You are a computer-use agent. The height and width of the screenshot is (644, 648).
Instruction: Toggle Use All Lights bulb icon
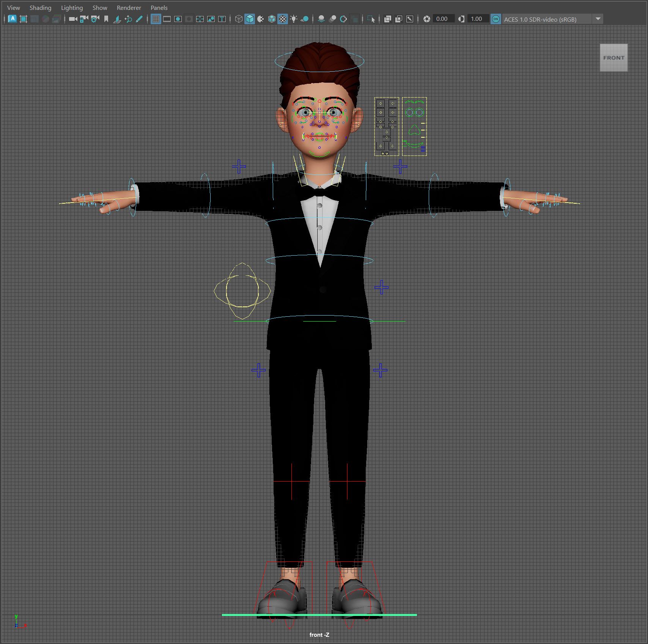click(x=294, y=19)
